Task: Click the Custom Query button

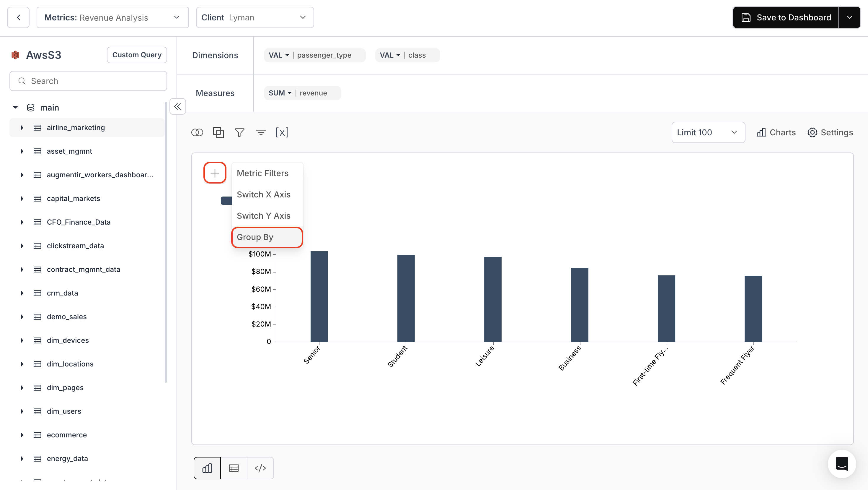Action: pyautogui.click(x=136, y=55)
